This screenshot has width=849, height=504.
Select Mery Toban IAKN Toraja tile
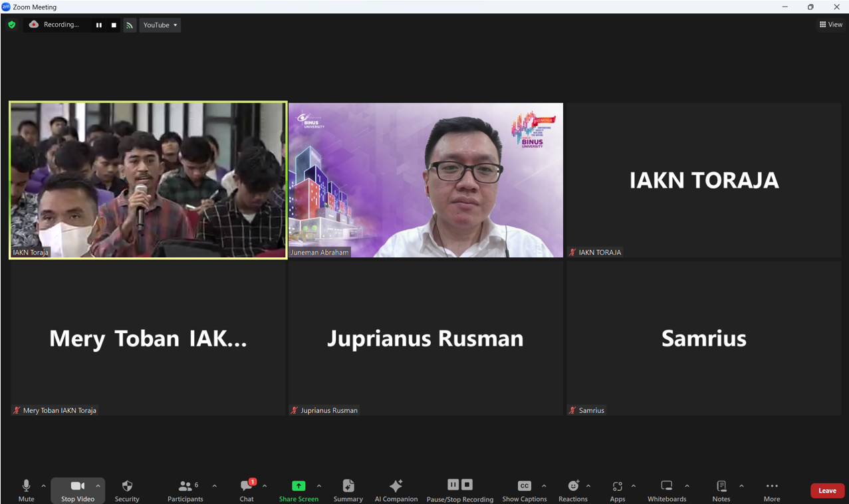148,338
